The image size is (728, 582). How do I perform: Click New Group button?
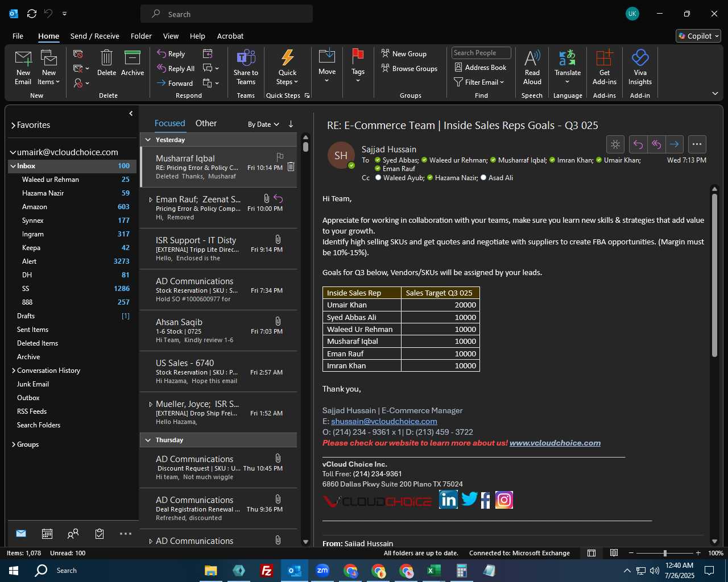coord(404,53)
